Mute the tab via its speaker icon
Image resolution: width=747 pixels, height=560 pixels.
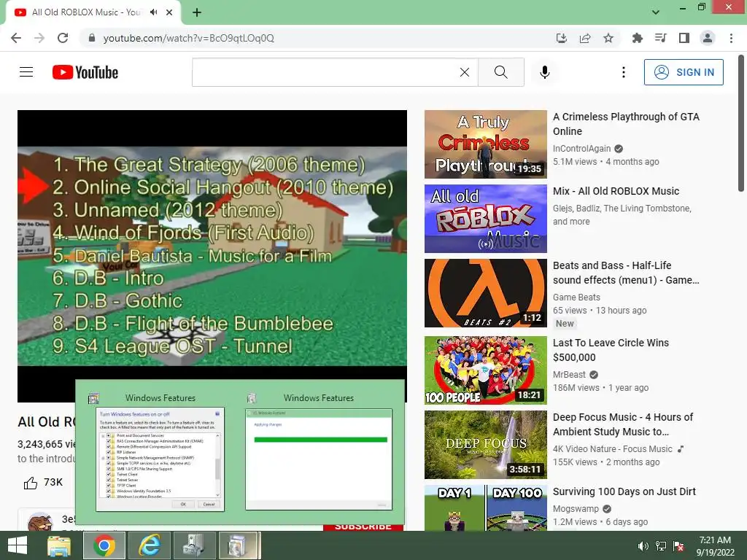click(x=153, y=12)
